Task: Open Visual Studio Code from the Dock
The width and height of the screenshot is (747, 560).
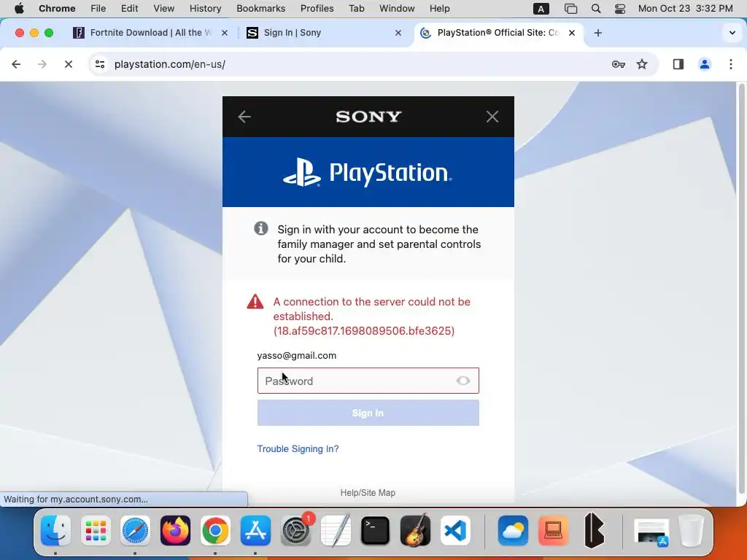Action: pyautogui.click(x=455, y=531)
